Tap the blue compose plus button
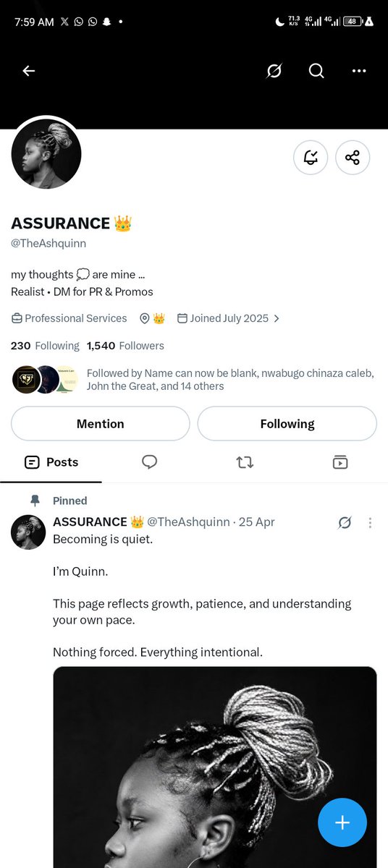The width and height of the screenshot is (388, 868). point(342,823)
